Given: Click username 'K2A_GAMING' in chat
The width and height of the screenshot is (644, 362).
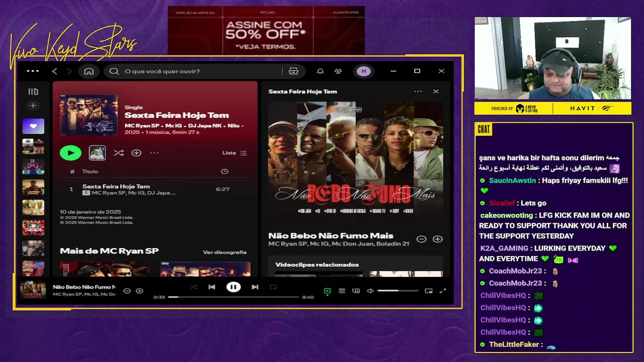Looking at the screenshot, I should coord(504,248).
